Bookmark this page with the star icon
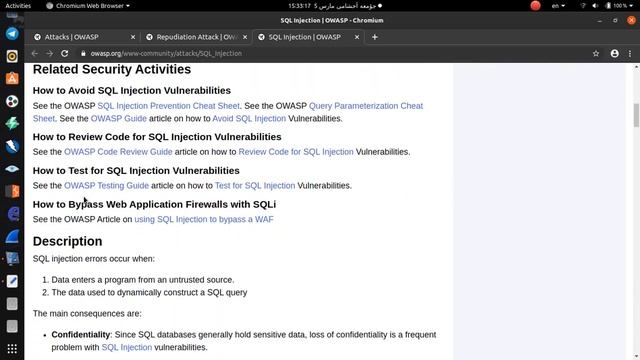Viewport: 640px width, 360px height. (x=596, y=53)
